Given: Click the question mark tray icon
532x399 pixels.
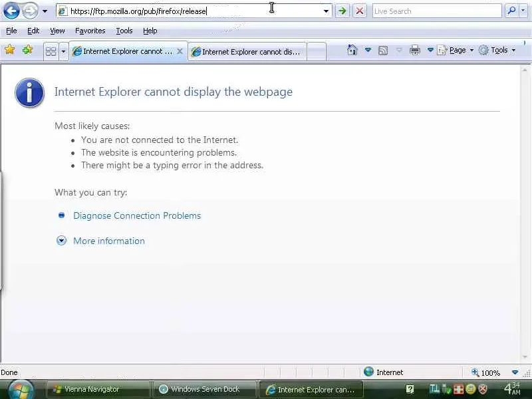Looking at the screenshot, I should [410, 389].
